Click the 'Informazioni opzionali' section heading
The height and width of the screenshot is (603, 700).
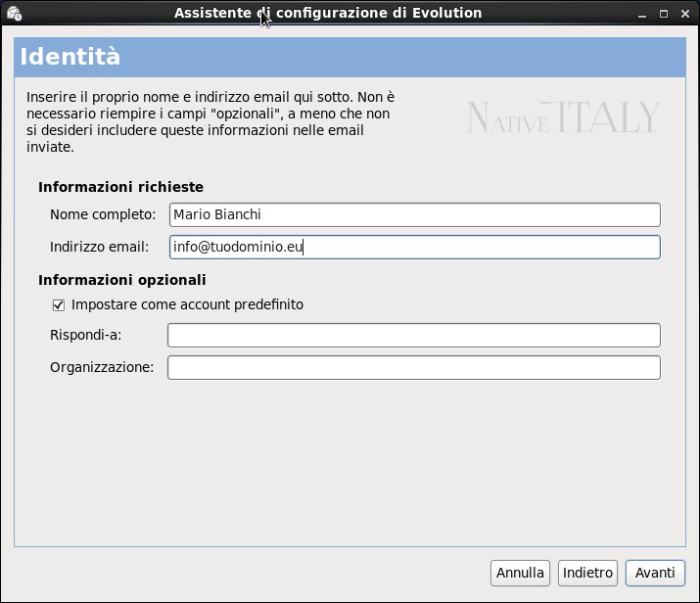click(121, 280)
